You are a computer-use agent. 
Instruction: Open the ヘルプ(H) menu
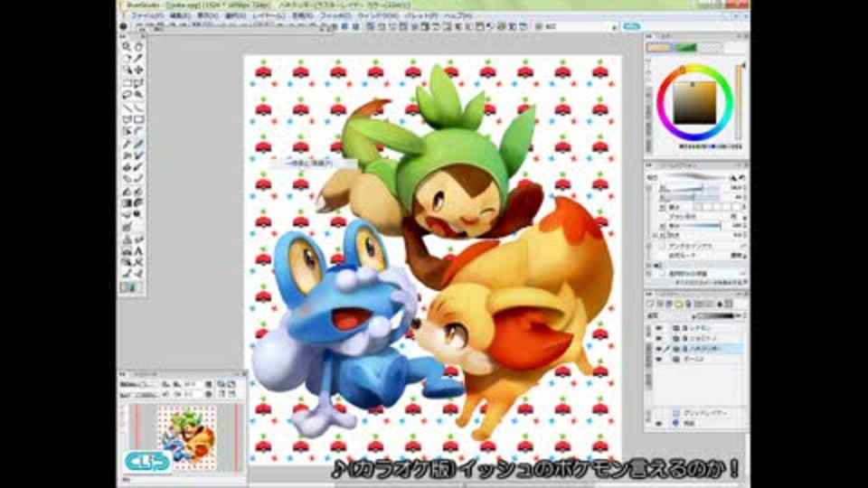(458, 16)
